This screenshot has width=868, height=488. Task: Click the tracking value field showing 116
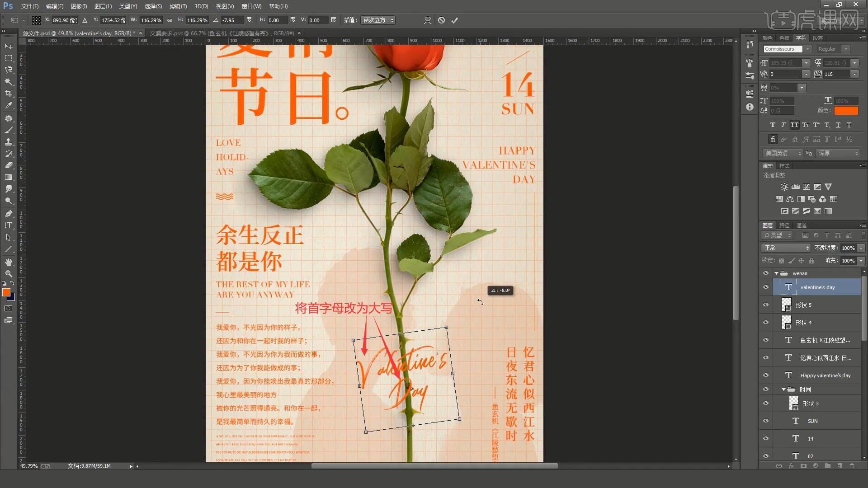[x=836, y=74]
